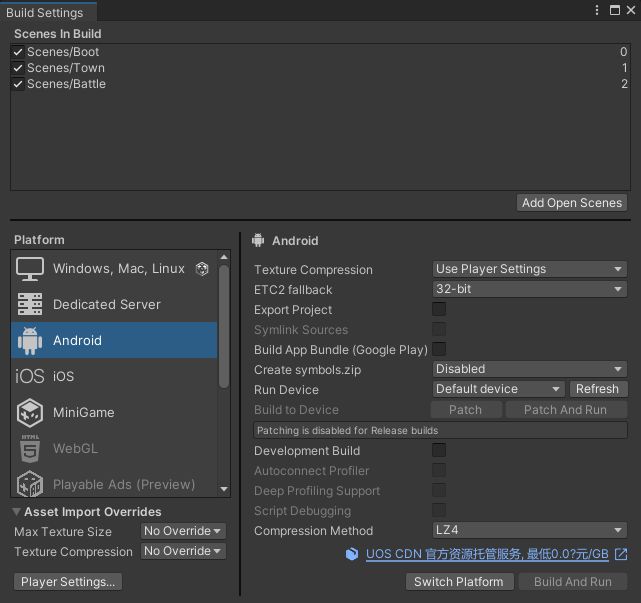This screenshot has height=603, width=641.
Task: Click the UOS CDN cube icon
Action: pos(352,554)
